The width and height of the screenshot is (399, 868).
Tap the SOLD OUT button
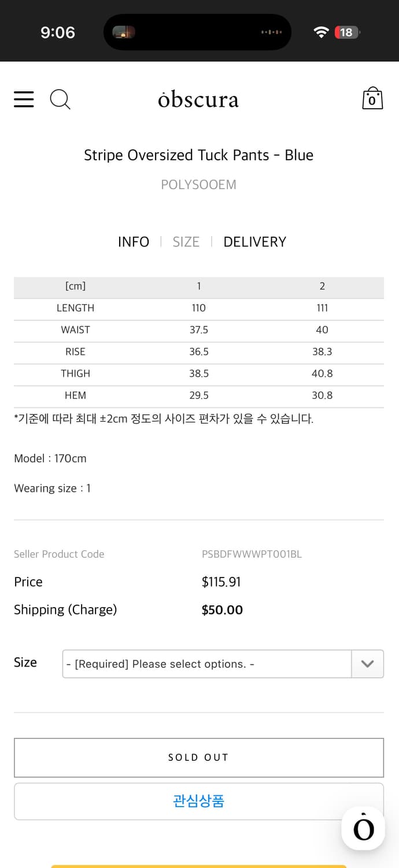198,757
